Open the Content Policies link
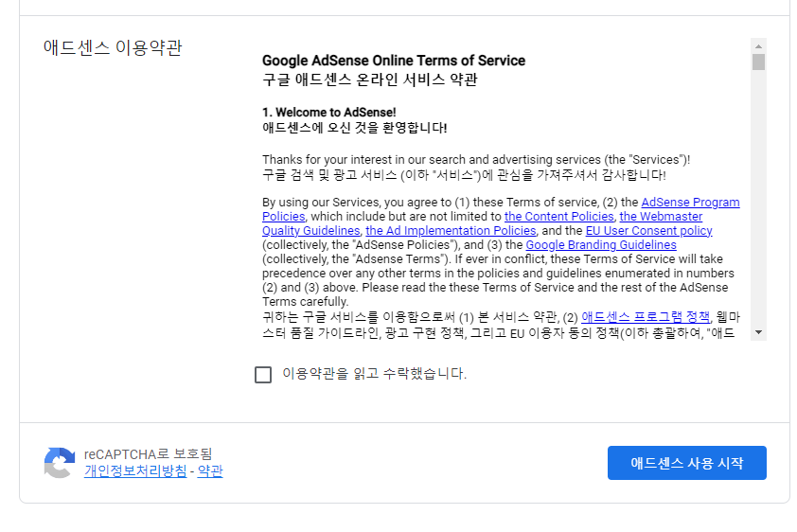The width and height of the screenshot is (797, 532). click(x=559, y=217)
